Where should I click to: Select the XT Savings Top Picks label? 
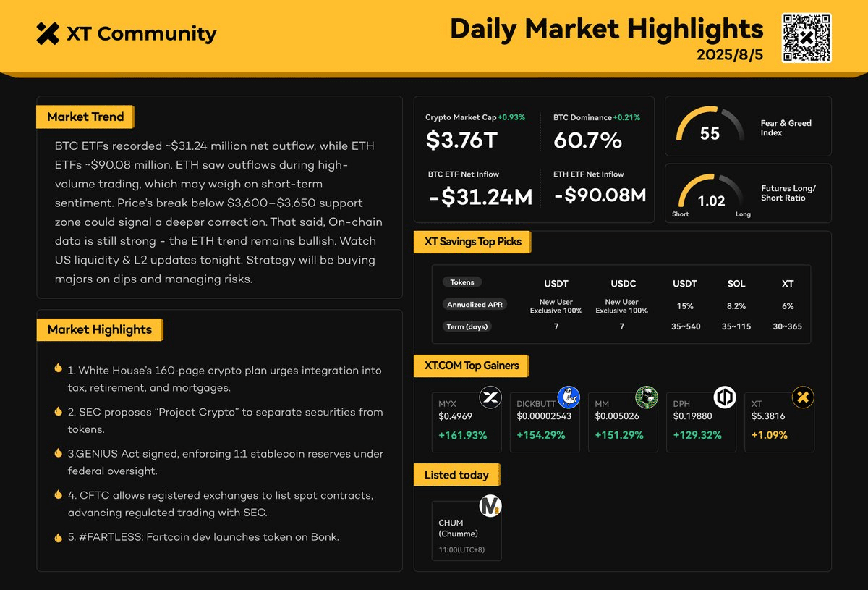point(472,242)
